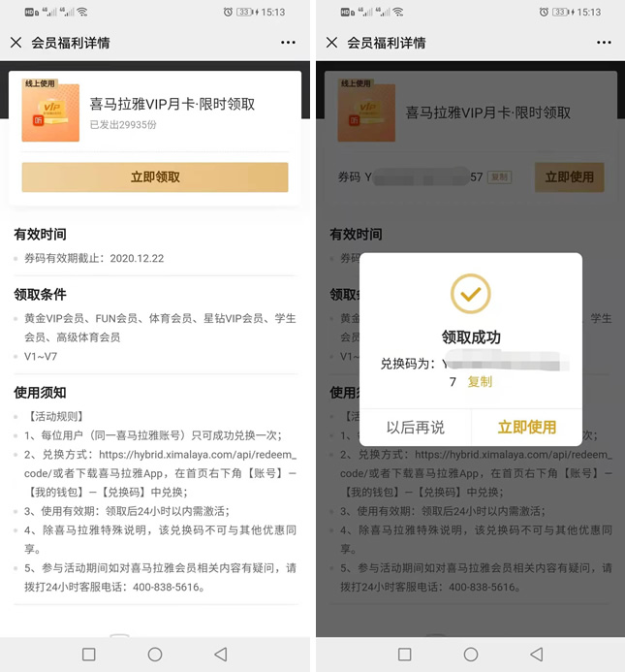Tap title 喜马拉雅VIP月卡·限时领取 on right phone

tap(488, 112)
